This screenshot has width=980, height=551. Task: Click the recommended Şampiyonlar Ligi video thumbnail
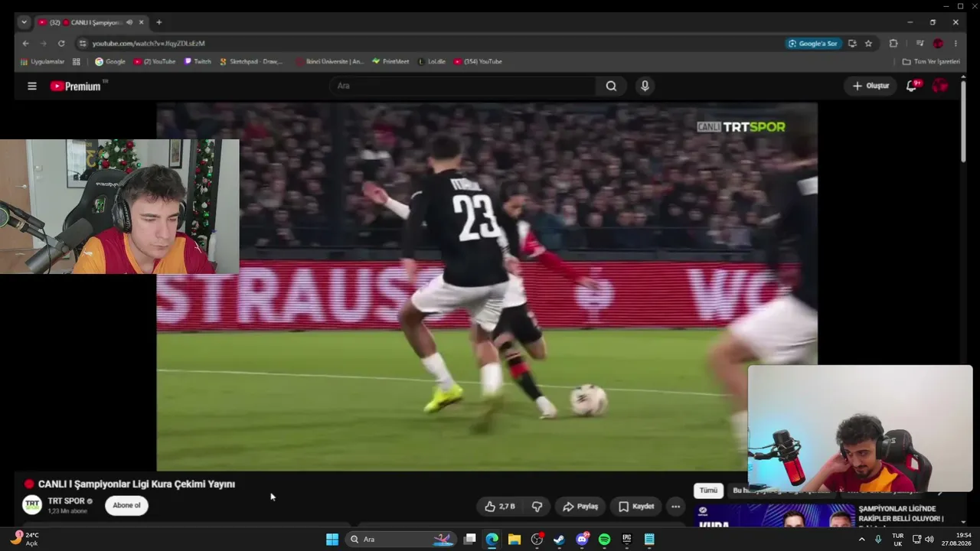click(774, 515)
